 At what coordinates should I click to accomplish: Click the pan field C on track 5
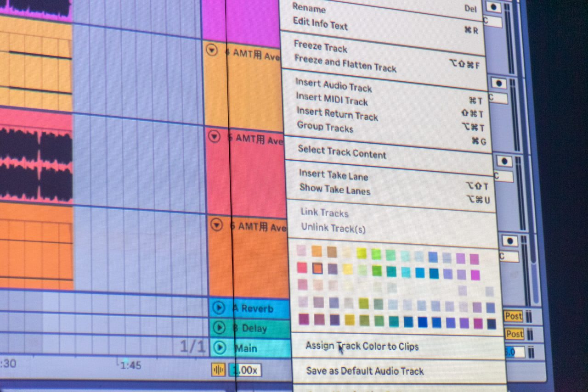[503, 176]
